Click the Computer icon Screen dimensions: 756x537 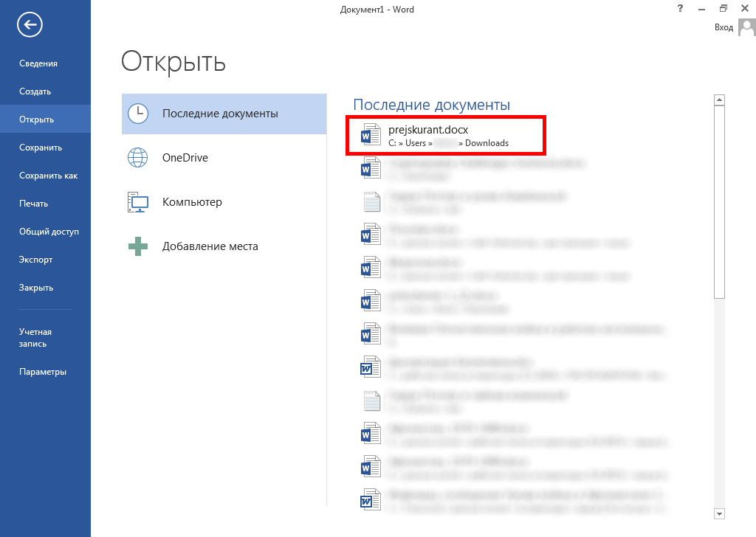(138, 202)
